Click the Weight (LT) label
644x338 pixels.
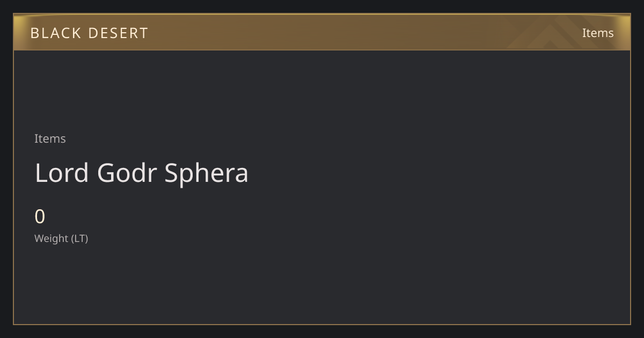(61, 238)
